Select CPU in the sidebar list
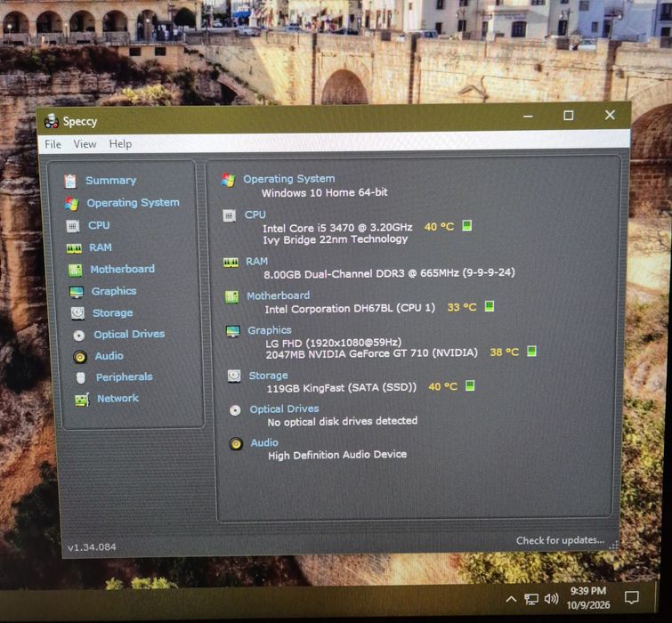This screenshot has width=672, height=623. [99, 225]
